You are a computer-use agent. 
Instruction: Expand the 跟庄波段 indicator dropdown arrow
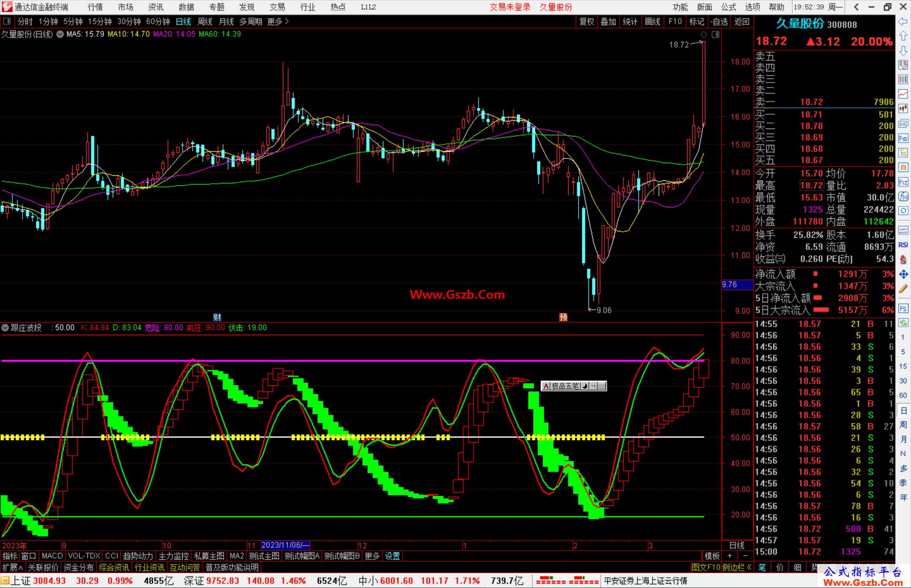coord(5,328)
